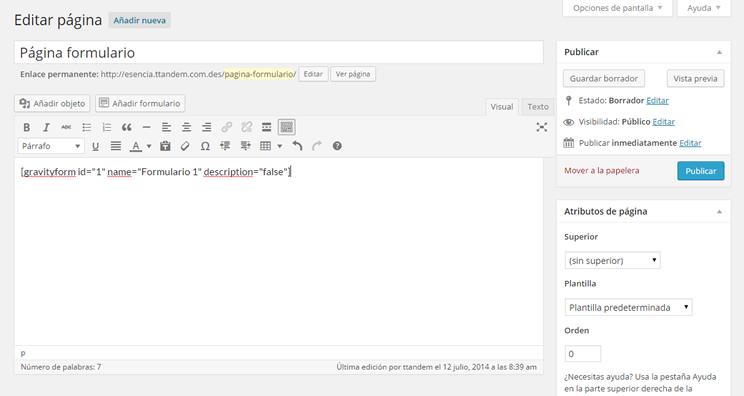Image resolution: width=744 pixels, height=396 pixels.
Task: Click the gravityform shortcode text in editor
Action: (156, 172)
